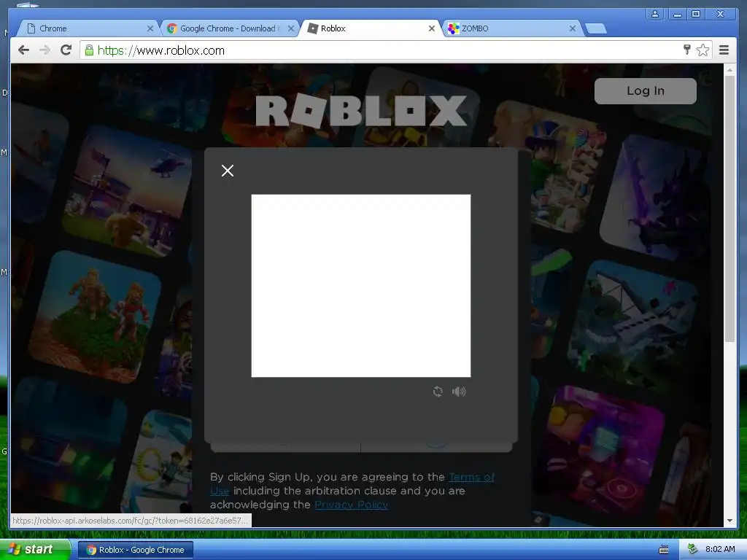Close the ZOMBO tab

click(x=573, y=28)
